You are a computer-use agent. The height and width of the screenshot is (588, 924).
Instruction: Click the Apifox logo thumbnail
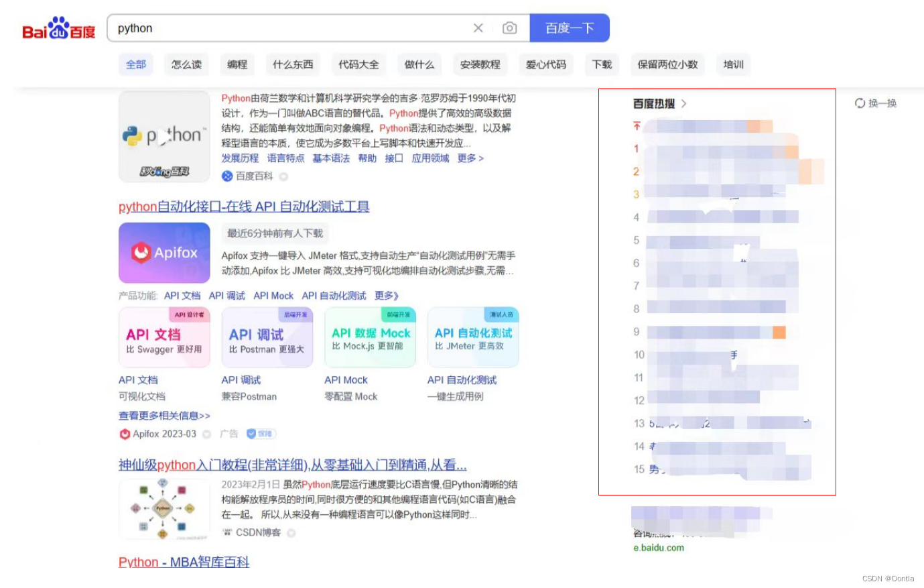click(164, 253)
